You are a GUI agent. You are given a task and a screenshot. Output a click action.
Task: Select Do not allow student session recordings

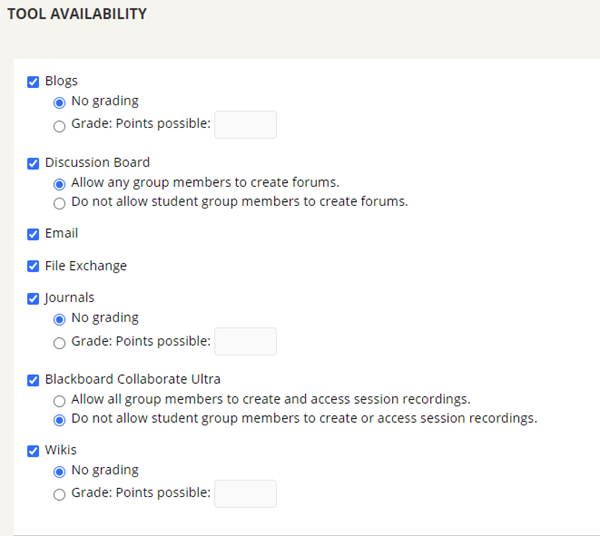(59, 420)
